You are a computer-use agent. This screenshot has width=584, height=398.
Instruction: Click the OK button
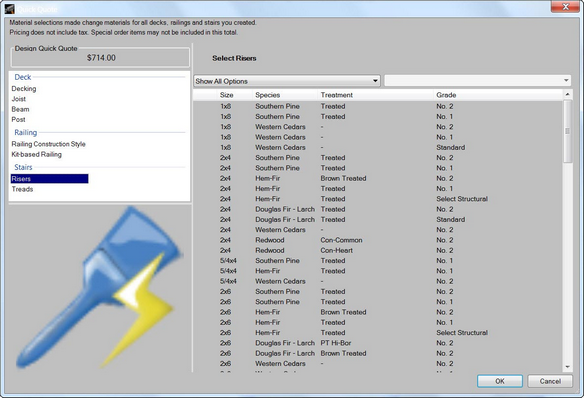tap(500, 381)
